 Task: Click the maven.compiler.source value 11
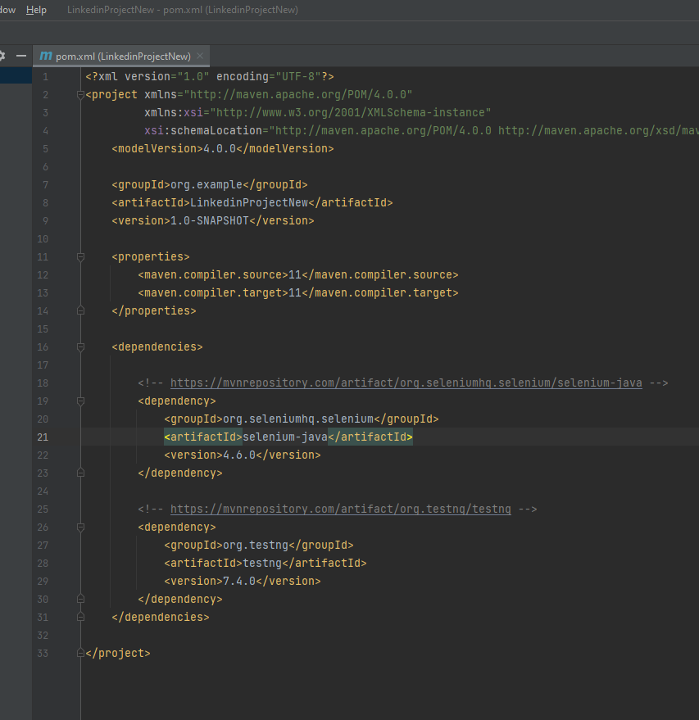295,275
